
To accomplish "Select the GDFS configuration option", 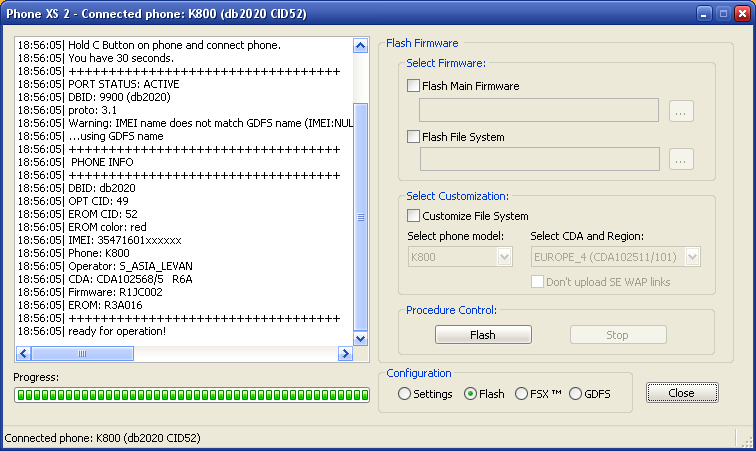I will pyautogui.click(x=575, y=394).
